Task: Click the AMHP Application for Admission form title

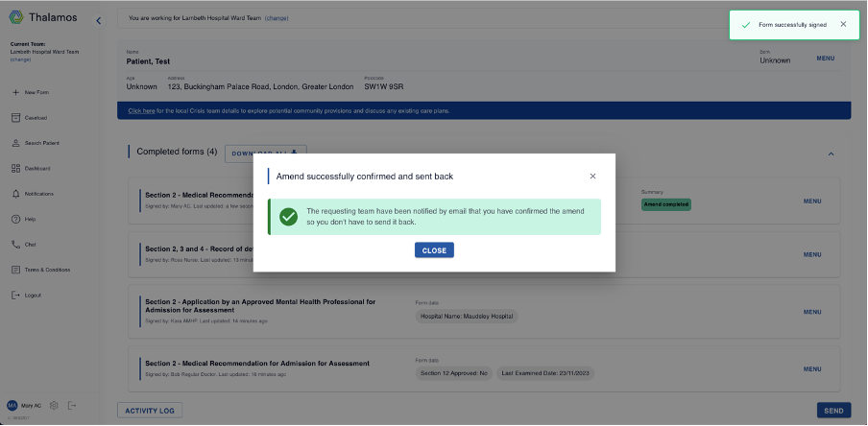Action: (x=260, y=306)
